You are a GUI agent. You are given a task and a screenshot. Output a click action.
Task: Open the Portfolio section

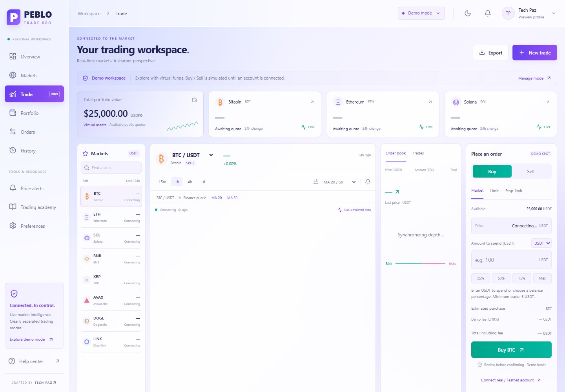click(34, 113)
